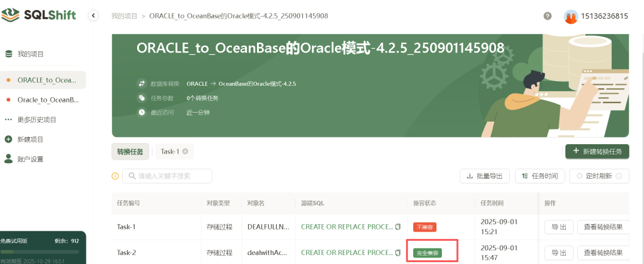
Task: Copy the Task-1 source SQL
Action: [398, 226]
